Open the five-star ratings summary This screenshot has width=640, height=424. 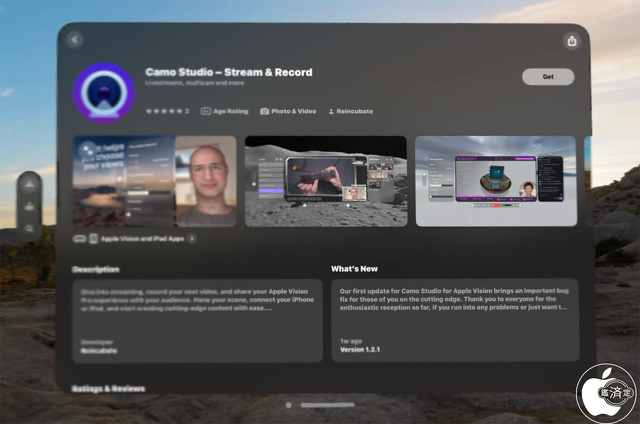(x=167, y=111)
